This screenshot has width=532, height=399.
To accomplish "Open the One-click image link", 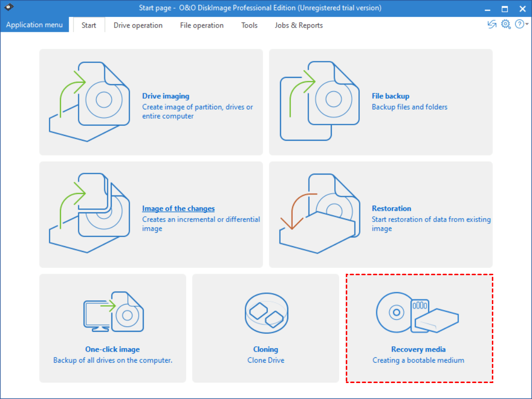I will pyautogui.click(x=113, y=349).
